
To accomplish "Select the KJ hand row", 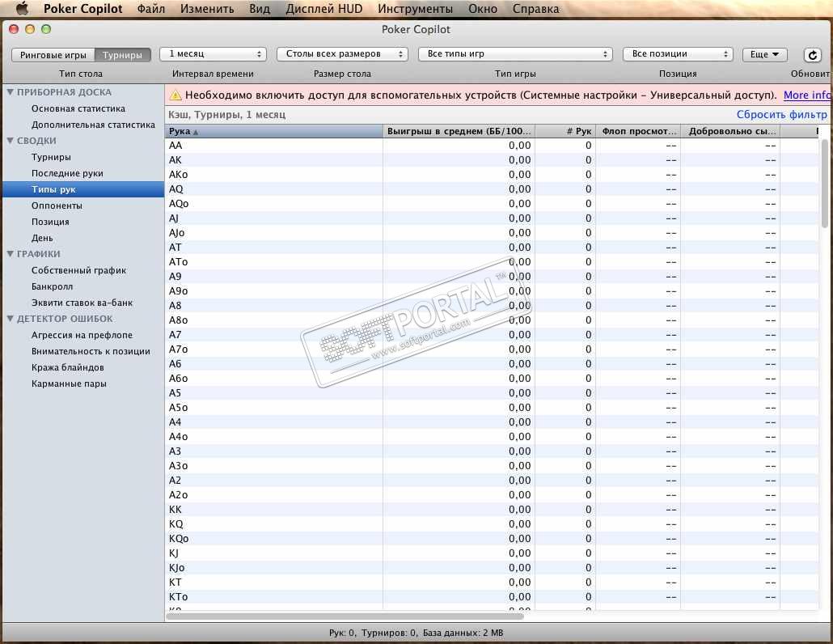I will click(492, 553).
